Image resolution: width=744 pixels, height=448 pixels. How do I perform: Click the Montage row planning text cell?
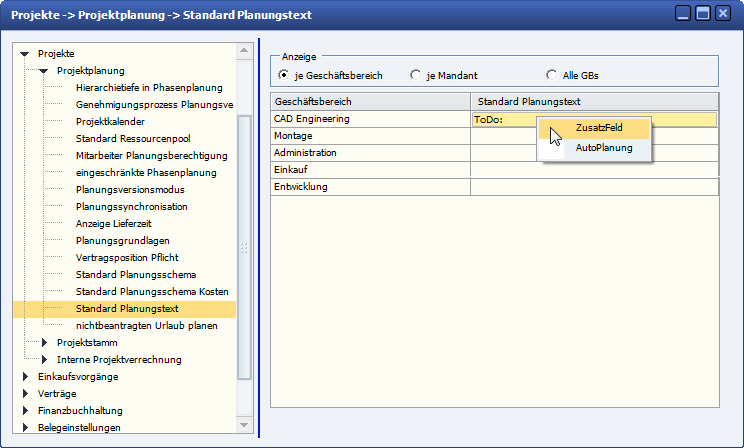[x=594, y=136]
